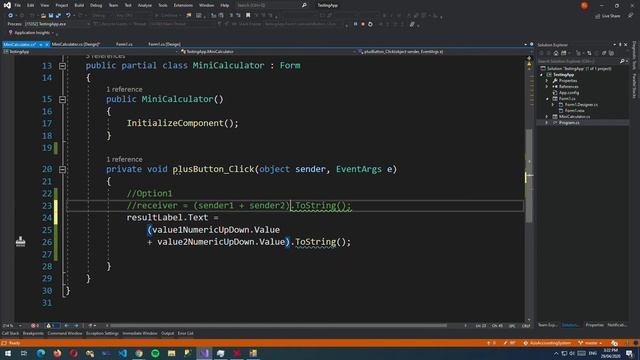Image resolution: width=640 pixels, height=360 pixels.
Task: Open the TestingApp project scope dropdown
Action: (90, 52)
